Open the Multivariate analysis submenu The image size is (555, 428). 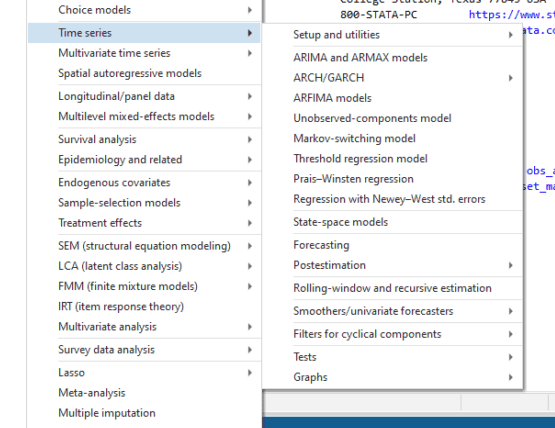[144, 327]
